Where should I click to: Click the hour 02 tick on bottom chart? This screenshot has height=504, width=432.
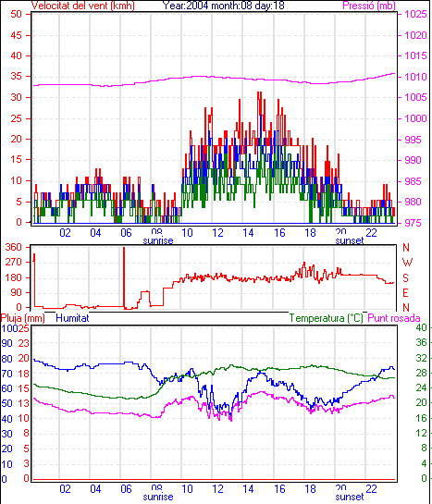click(65, 489)
